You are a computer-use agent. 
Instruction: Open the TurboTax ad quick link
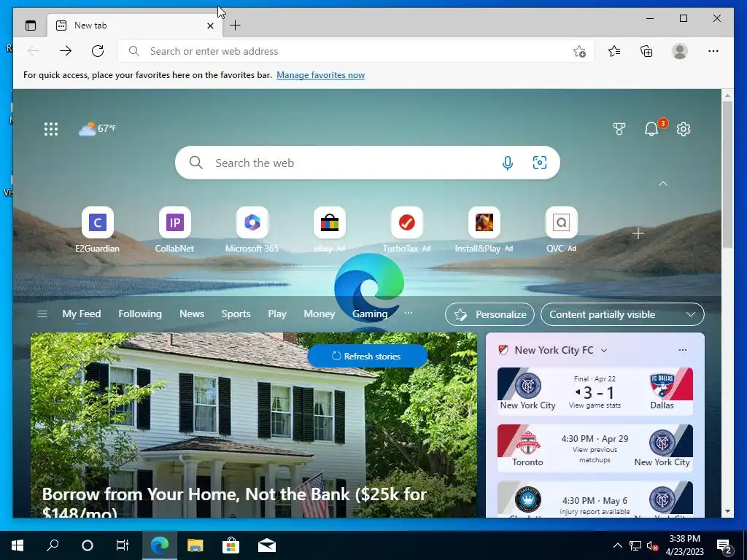pos(407,230)
